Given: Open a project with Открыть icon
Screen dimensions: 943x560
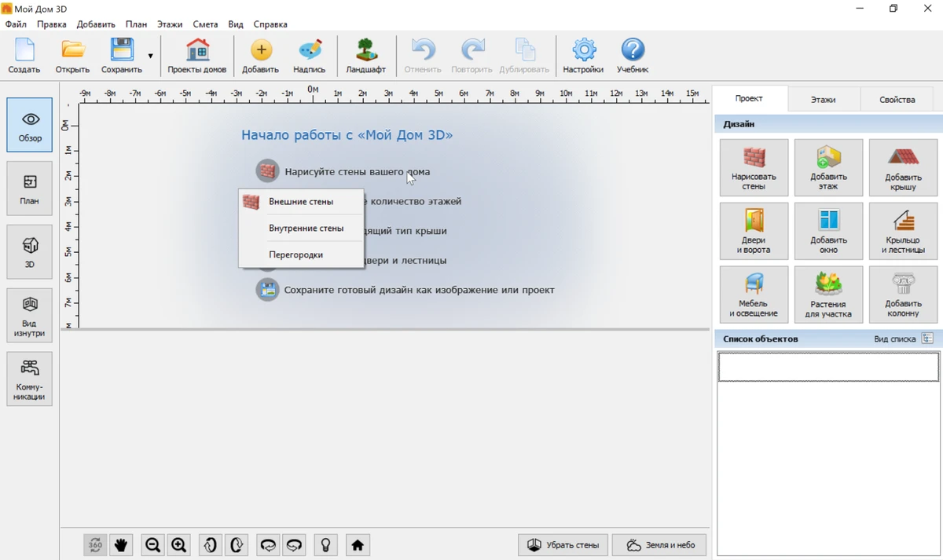Looking at the screenshot, I should coord(72,55).
